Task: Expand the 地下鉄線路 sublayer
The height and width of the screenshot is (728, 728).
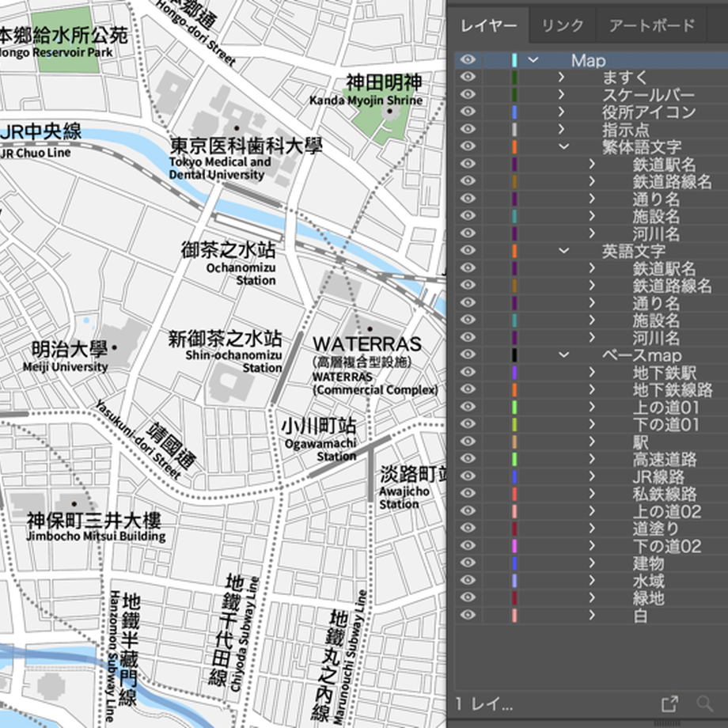Action: click(592, 389)
